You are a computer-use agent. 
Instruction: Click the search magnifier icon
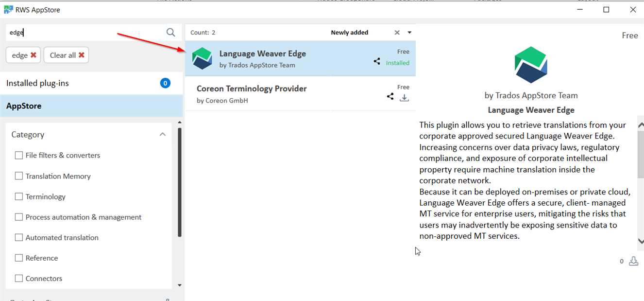(x=170, y=33)
